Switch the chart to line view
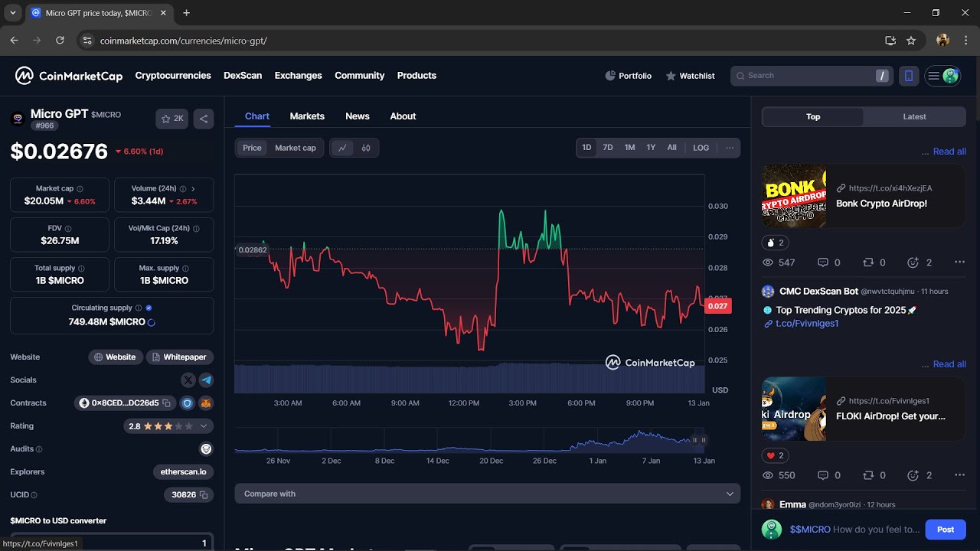Screen dimensions: 980x551 (x=342, y=148)
